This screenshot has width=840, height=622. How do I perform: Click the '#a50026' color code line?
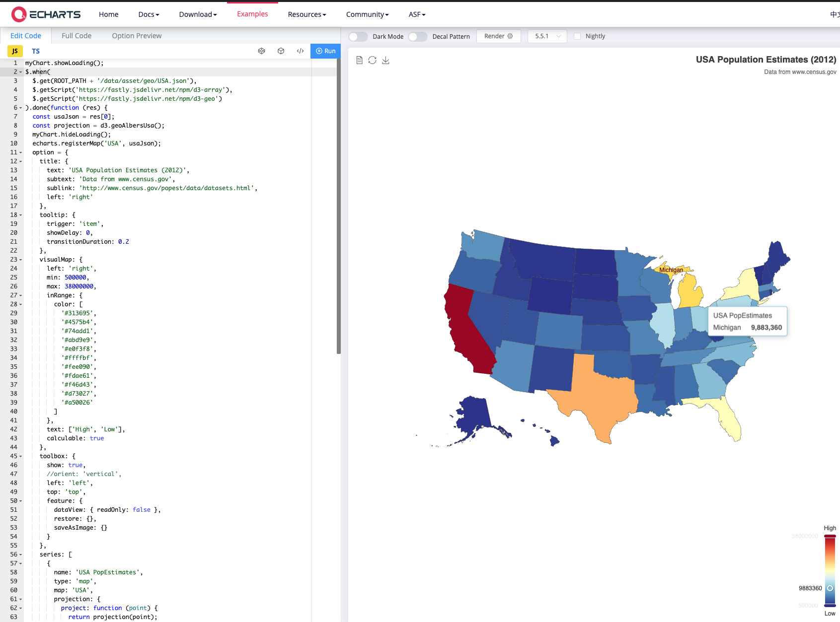pyautogui.click(x=77, y=403)
